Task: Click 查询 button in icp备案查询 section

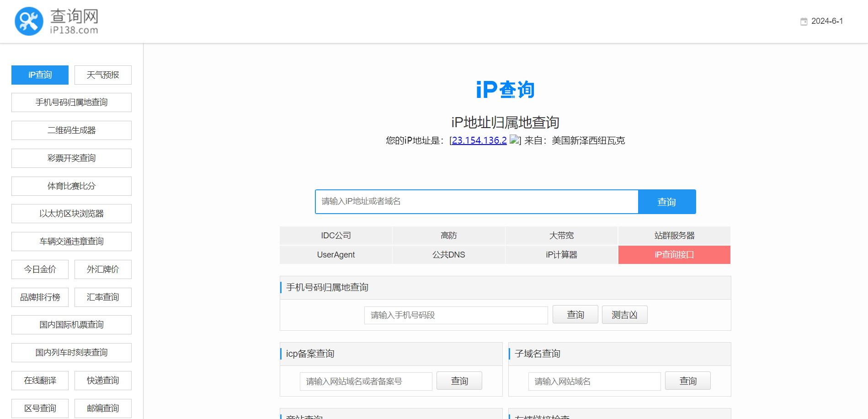Action: click(459, 381)
